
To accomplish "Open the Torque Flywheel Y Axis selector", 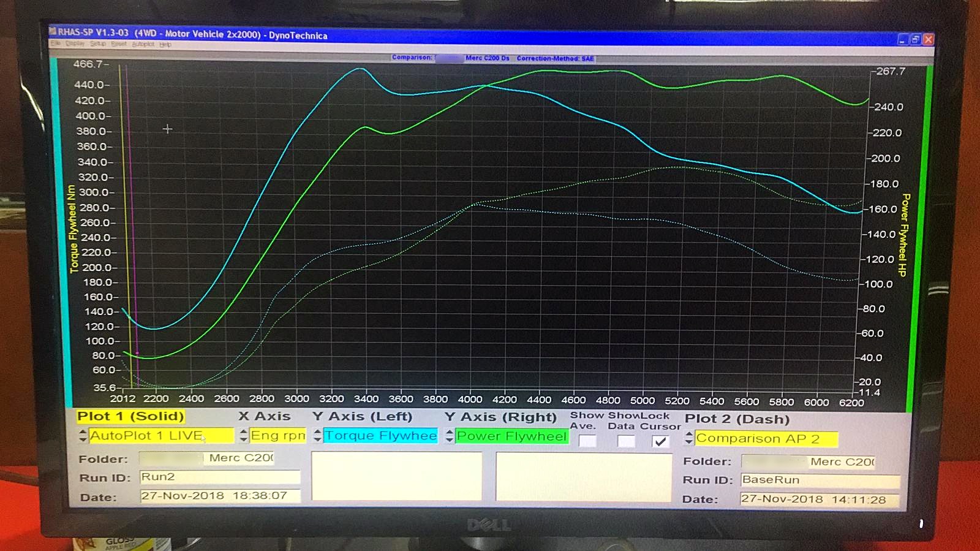I will pyautogui.click(x=380, y=436).
